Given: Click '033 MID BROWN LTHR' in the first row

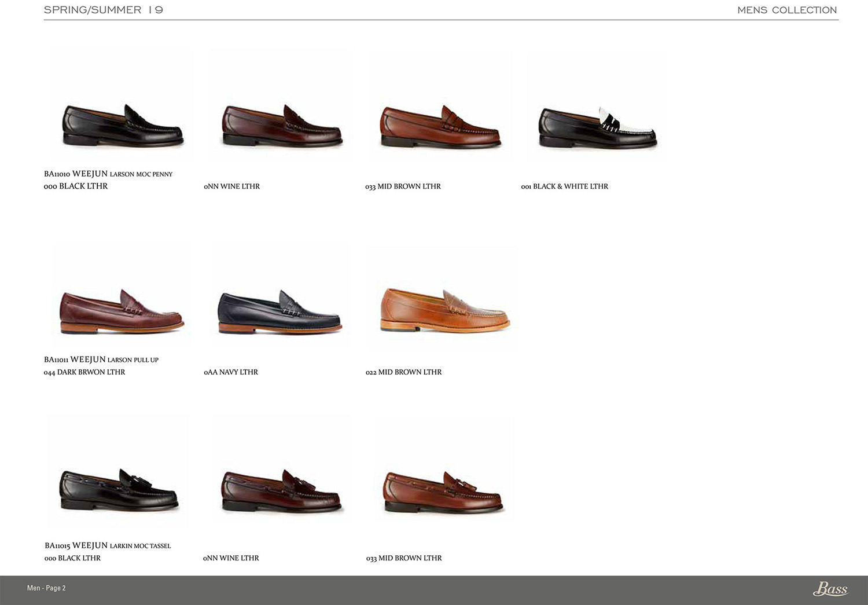Looking at the screenshot, I should tap(403, 186).
